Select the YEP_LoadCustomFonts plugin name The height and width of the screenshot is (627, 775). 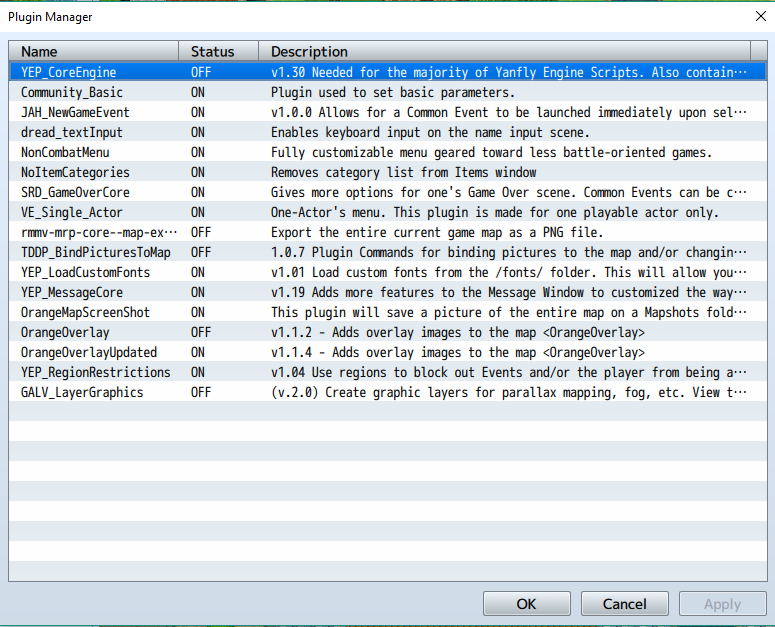[86, 272]
